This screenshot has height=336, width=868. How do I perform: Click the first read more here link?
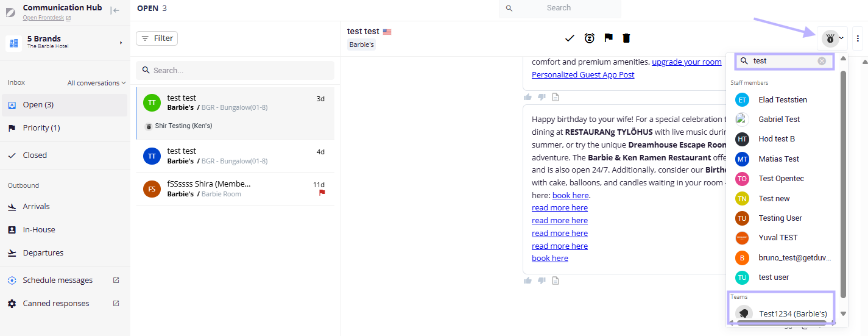pyautogui.click(x=560, y=208)
